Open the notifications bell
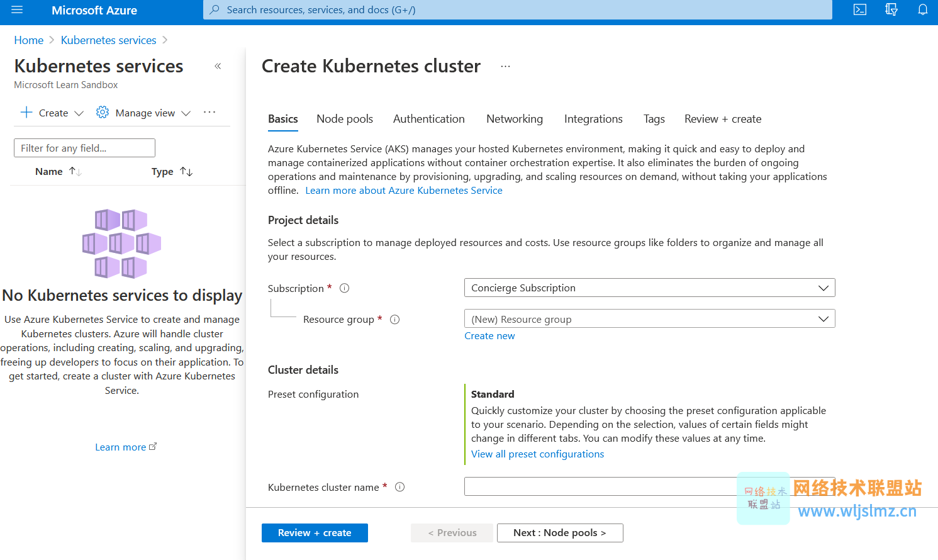 923,10
